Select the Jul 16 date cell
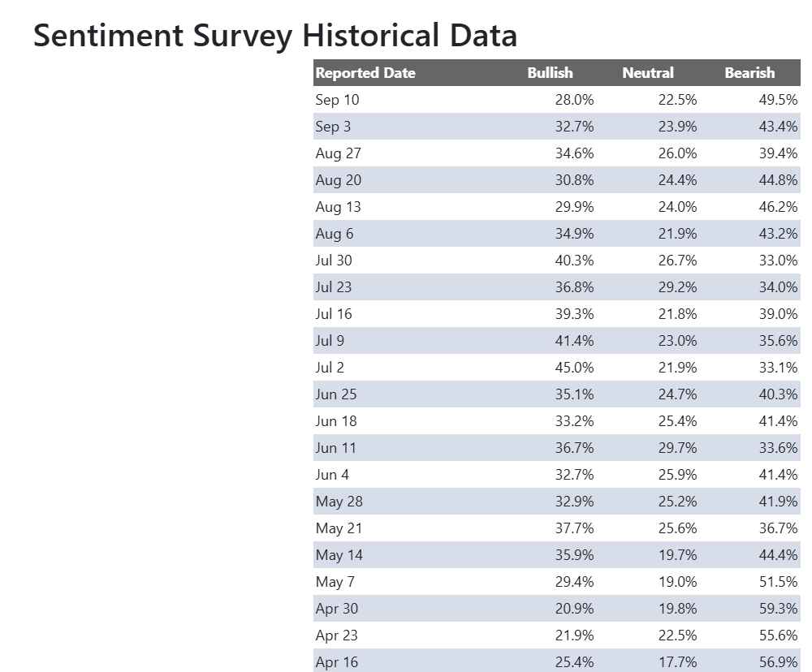The width and height of the screenshot is (812, 672). click(334, 314)
